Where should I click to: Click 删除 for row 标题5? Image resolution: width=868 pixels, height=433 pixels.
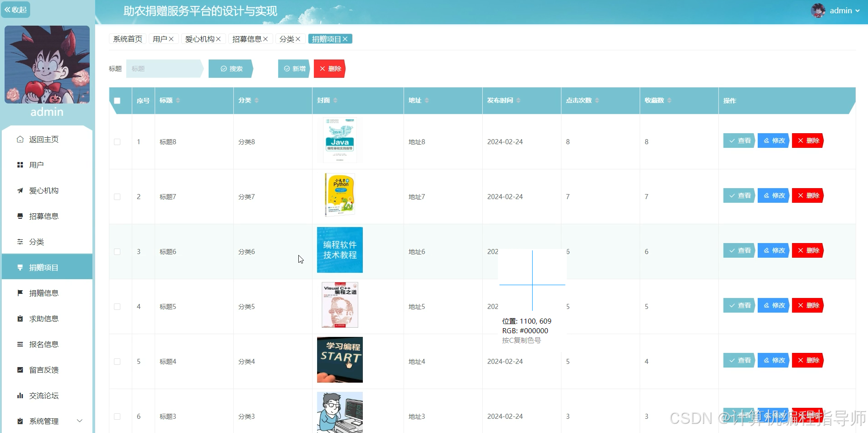click(x=808, y=305)
